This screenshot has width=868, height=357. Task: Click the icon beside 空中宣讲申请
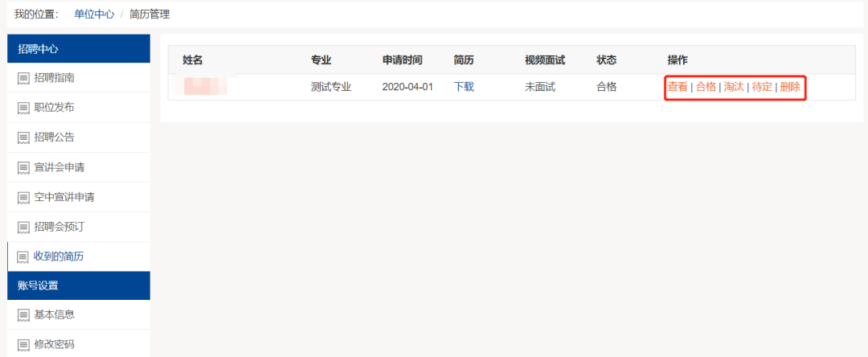(x=23, y=197)
